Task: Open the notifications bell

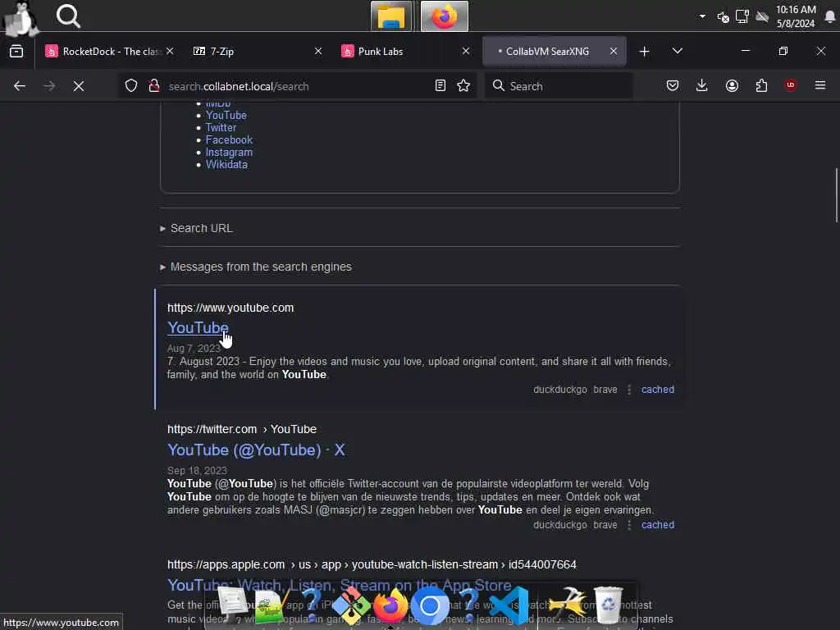Action: tap(830, 16)
